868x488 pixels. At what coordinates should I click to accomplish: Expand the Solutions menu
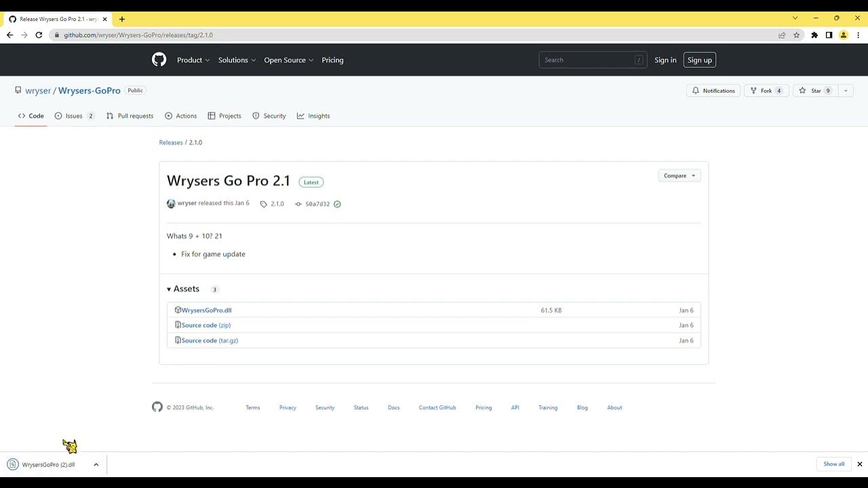tap(237, 60)
